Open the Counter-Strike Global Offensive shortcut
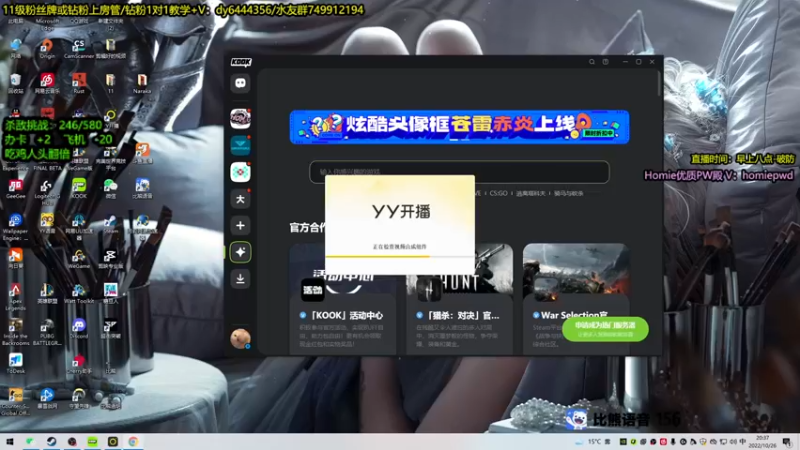 pos(15,402)
